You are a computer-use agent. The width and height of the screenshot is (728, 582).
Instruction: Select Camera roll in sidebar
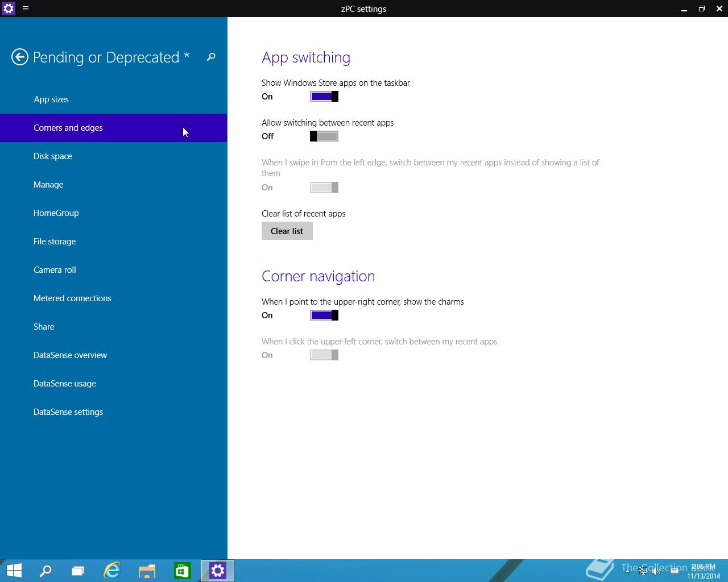click(x=114, y=270)
